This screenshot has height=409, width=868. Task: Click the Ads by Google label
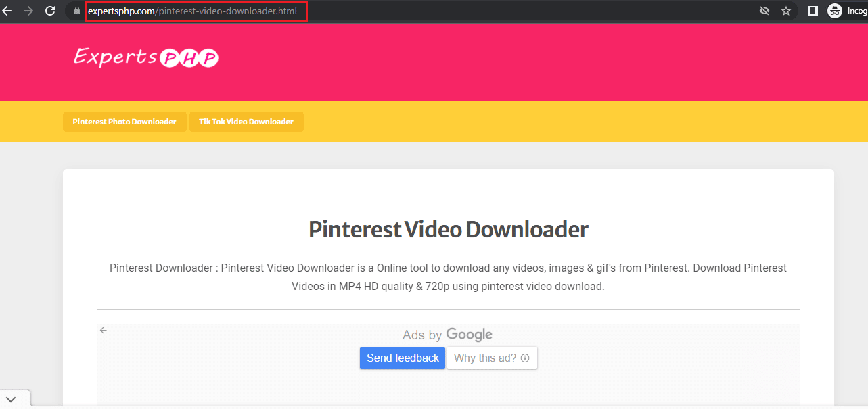pos(447,335)
